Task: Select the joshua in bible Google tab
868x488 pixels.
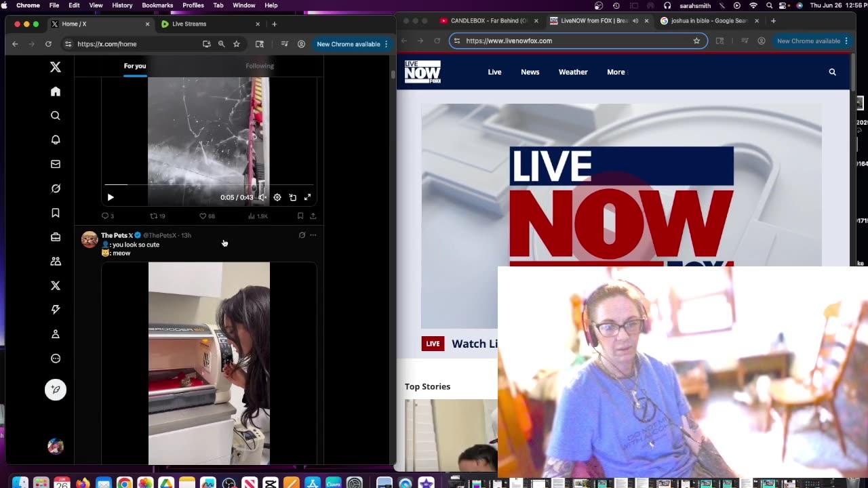Action: click(x=709, y=21)
